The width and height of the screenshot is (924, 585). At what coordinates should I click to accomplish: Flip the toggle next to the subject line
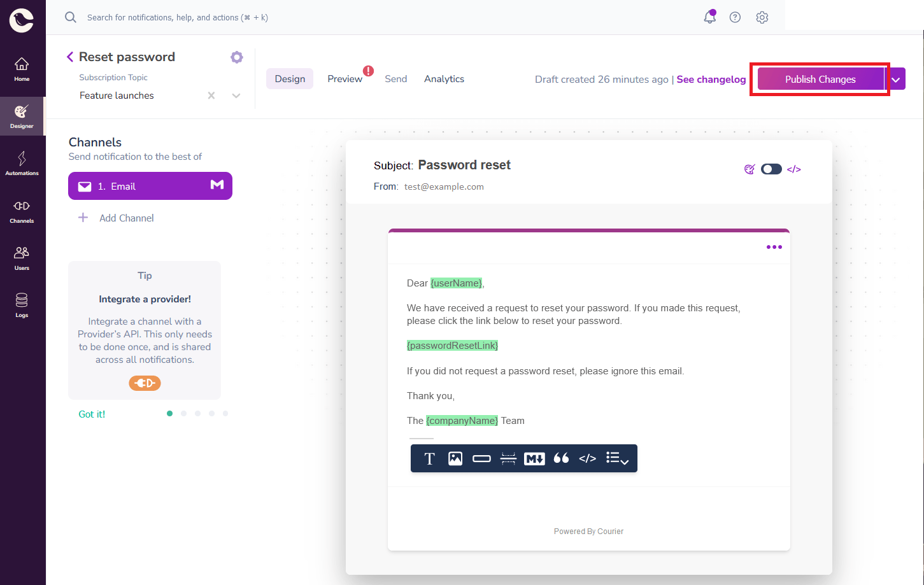pyautogui.click(x=771, y=169)
